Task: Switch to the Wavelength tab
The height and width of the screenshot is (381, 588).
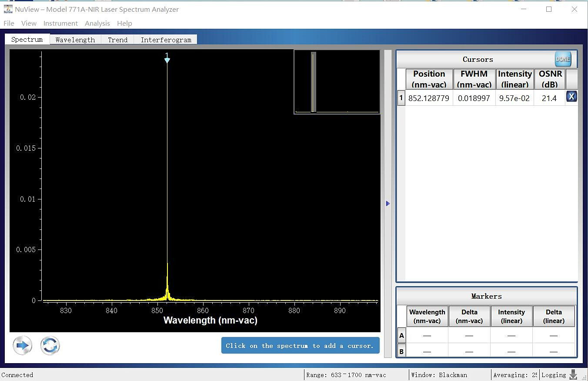Action: point(75,40)
